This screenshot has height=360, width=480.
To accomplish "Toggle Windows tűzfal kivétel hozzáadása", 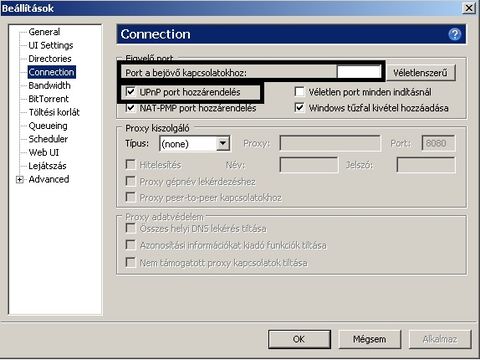I will point(299,108).
